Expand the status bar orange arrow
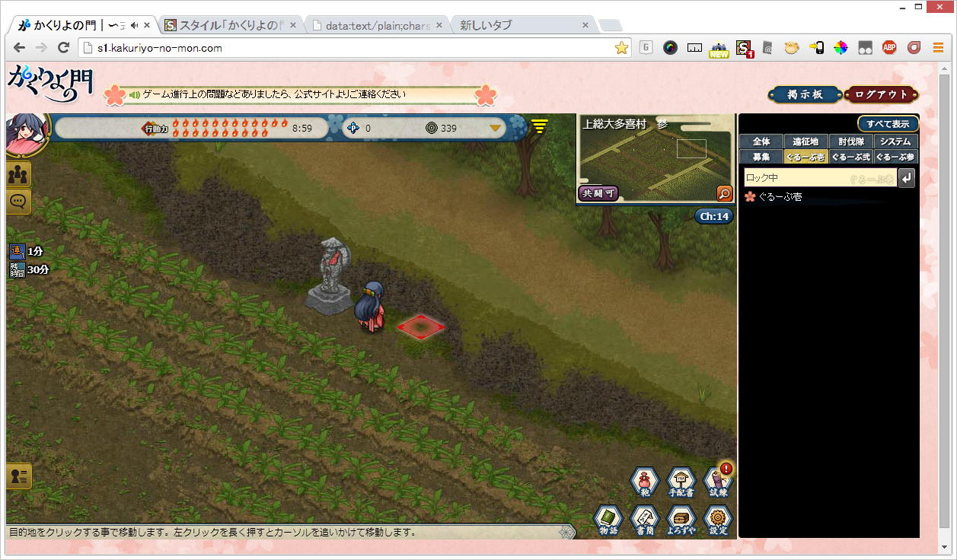This screenshot has width=957, height=560. (496, 128)
